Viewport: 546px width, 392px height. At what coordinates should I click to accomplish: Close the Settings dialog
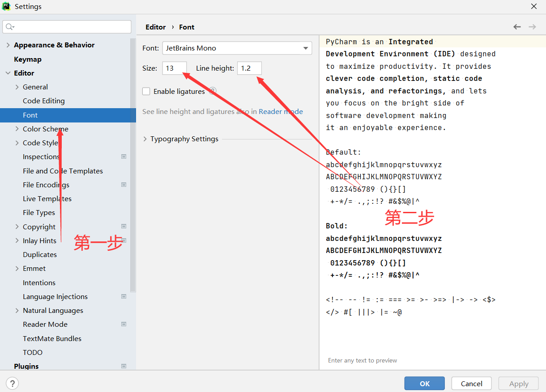[x=534, y=6]
